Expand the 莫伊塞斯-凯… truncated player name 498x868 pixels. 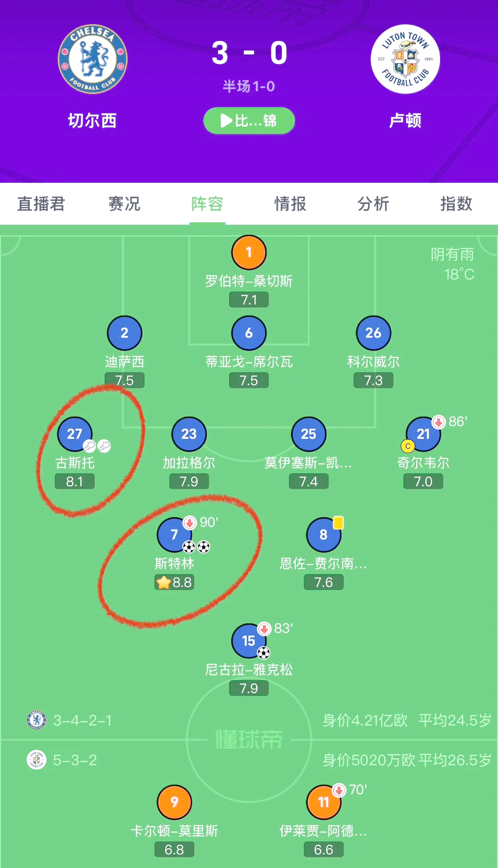(308, 463)
